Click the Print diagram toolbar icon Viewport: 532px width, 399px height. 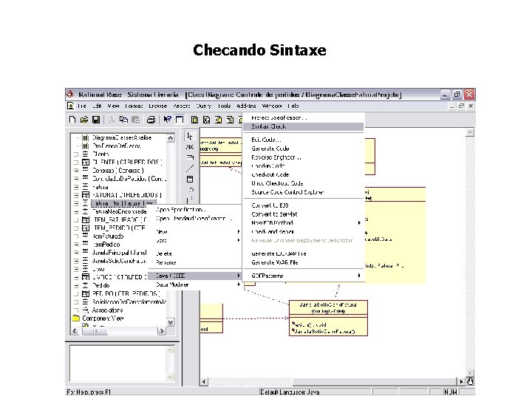pos(151,120)
